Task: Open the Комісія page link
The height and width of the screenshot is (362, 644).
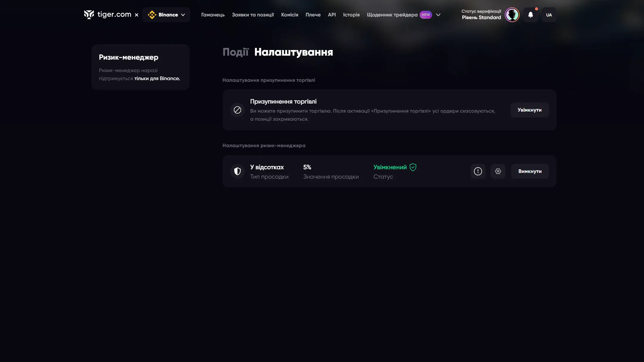Action: point(290,15)
